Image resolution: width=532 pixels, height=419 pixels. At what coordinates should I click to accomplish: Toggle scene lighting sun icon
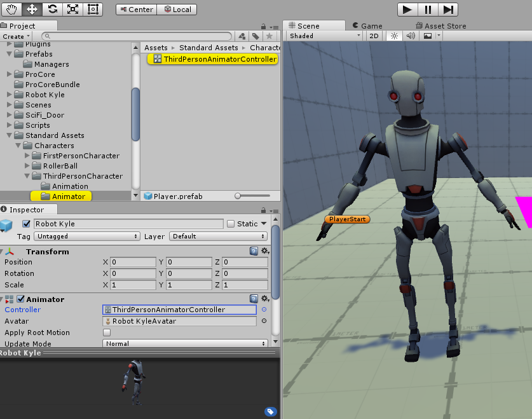coord(394,36)
